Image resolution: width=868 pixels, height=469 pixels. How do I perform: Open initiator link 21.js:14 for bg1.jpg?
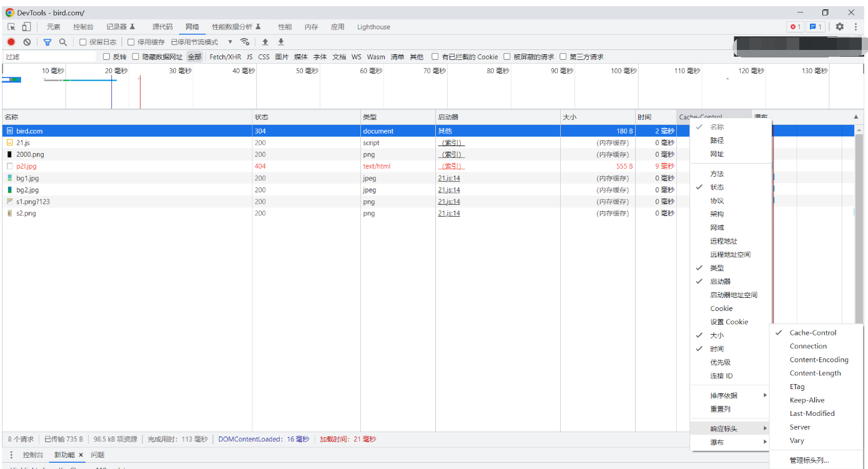(x=449, y=178)
